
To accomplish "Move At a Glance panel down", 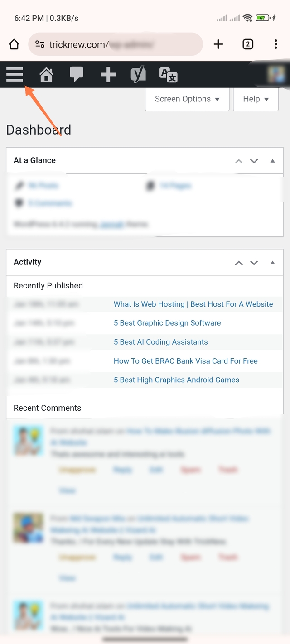I will 254,161.
